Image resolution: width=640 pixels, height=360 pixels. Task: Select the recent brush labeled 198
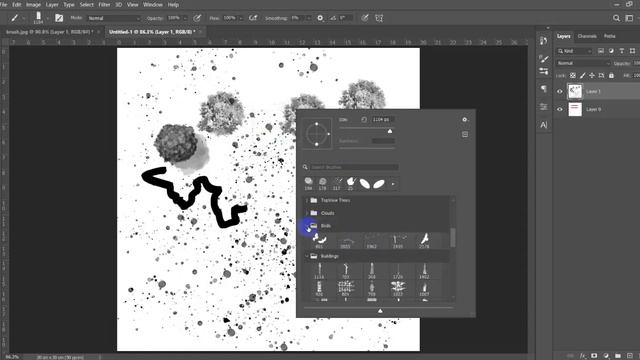309,184
